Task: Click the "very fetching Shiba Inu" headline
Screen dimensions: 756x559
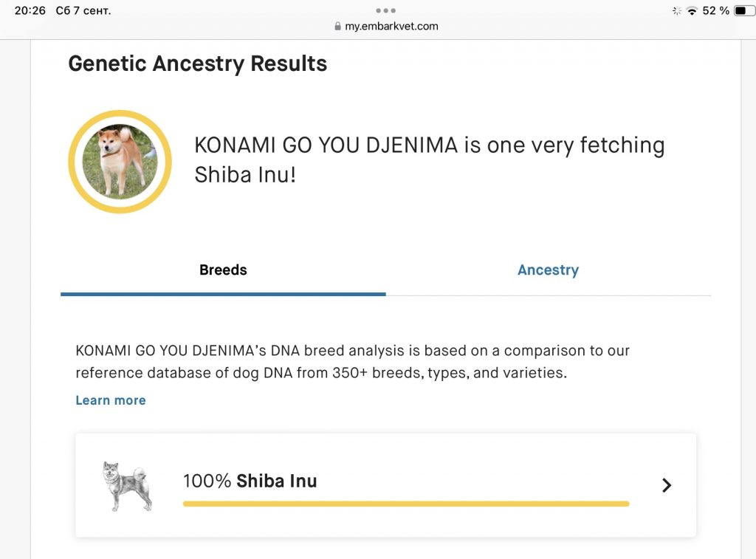Action: pyautogui.click(x=429, y=160)
